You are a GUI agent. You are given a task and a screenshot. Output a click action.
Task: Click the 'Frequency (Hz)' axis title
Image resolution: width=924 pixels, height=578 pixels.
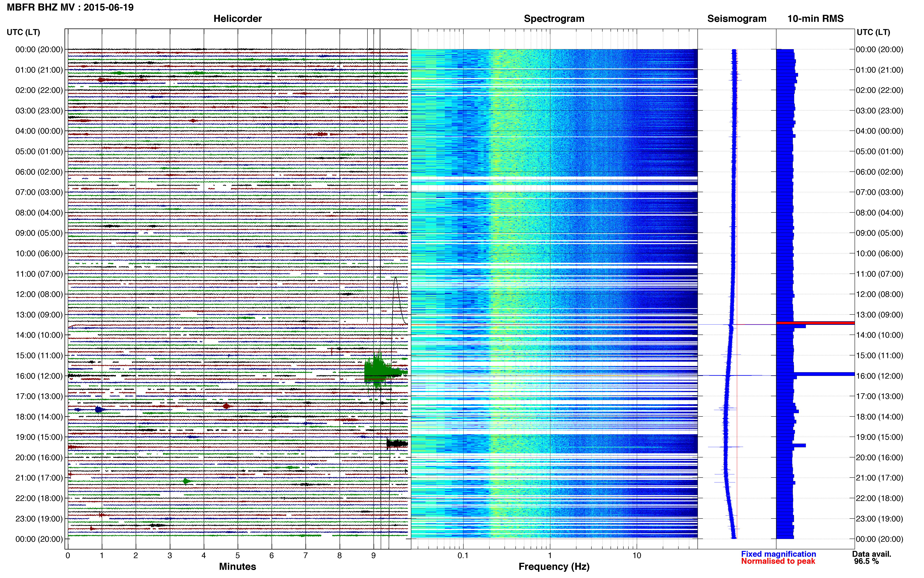click(x=554, y=566)
